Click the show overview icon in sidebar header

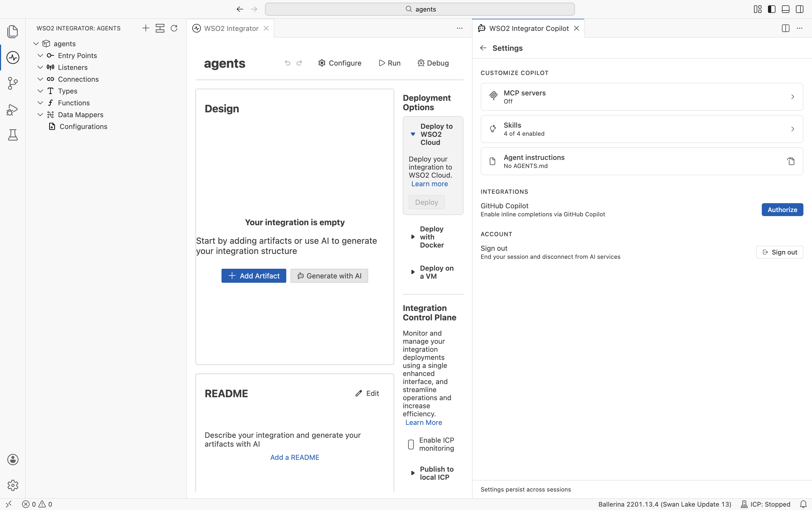[x=160, y=28]
